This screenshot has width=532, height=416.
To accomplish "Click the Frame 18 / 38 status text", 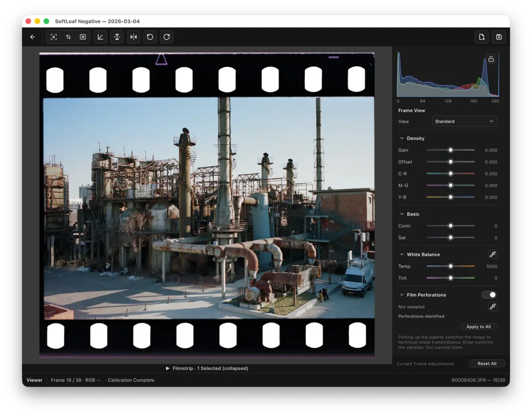I will point(66,380).
